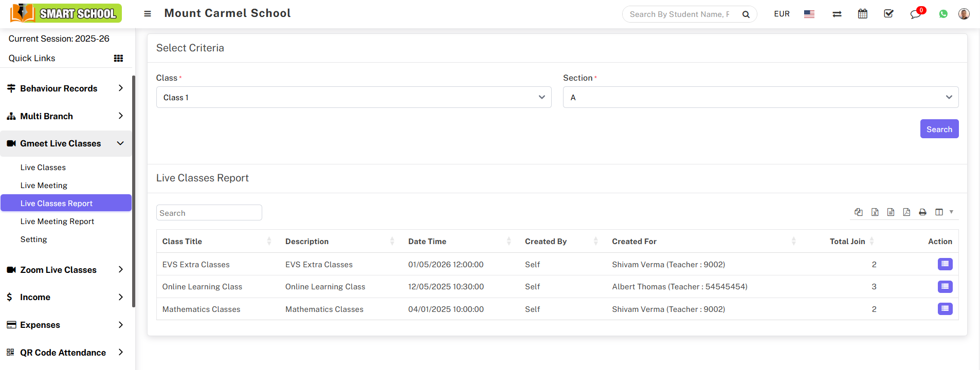Open column visibility dropdown
The height and width of the screenshot is (370, 980).
pyautogui.click(x=943, y=212)
